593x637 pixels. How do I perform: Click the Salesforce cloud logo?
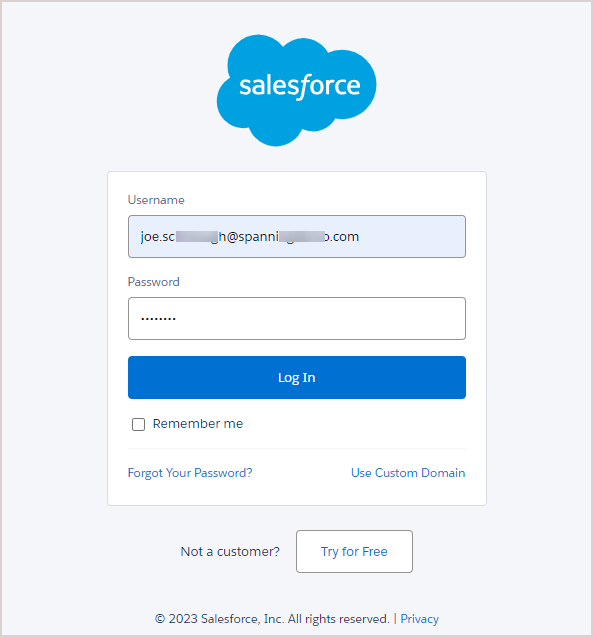(296, 90)
